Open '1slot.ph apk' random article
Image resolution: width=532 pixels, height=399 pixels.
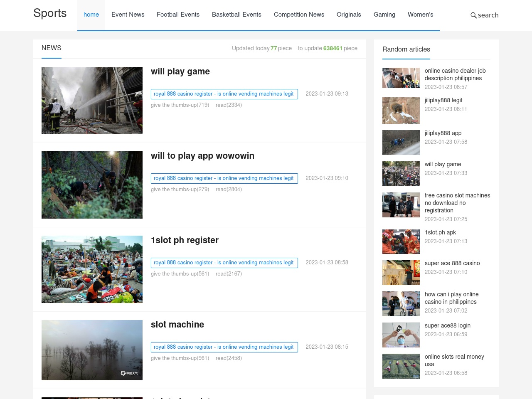[440, 232]
